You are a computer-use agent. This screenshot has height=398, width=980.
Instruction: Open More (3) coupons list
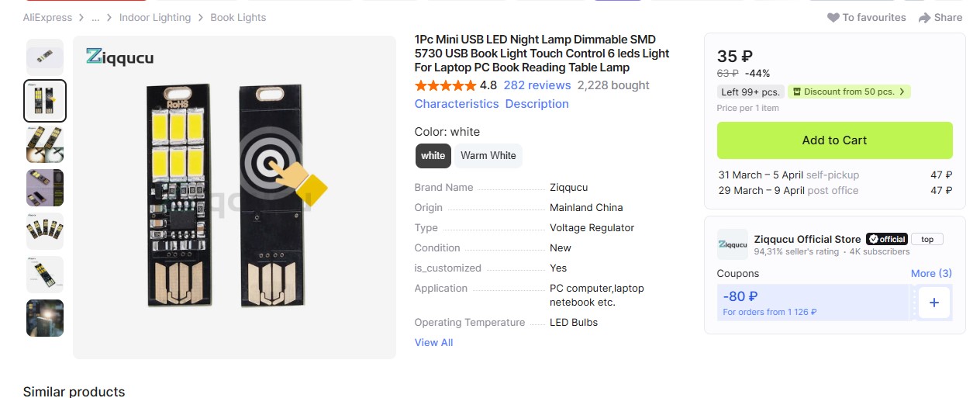click(x=931, y=273)
